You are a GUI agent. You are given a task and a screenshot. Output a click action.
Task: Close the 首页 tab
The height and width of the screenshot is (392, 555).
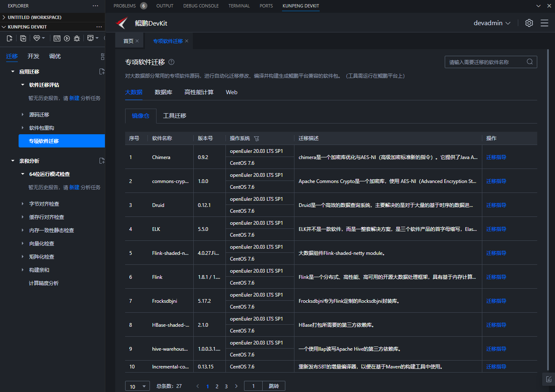pos(137,41)
